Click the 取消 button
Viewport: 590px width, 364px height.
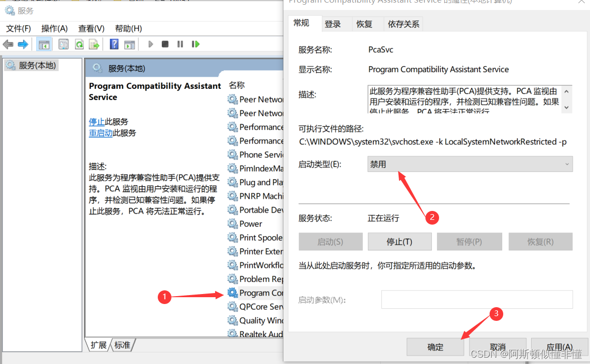point(498,347)
